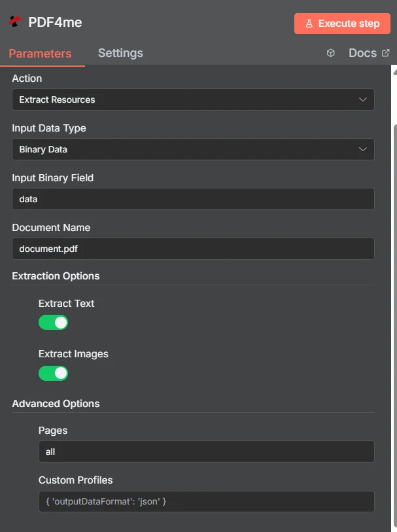Click the Custom Profiles input

click(206, 501)
